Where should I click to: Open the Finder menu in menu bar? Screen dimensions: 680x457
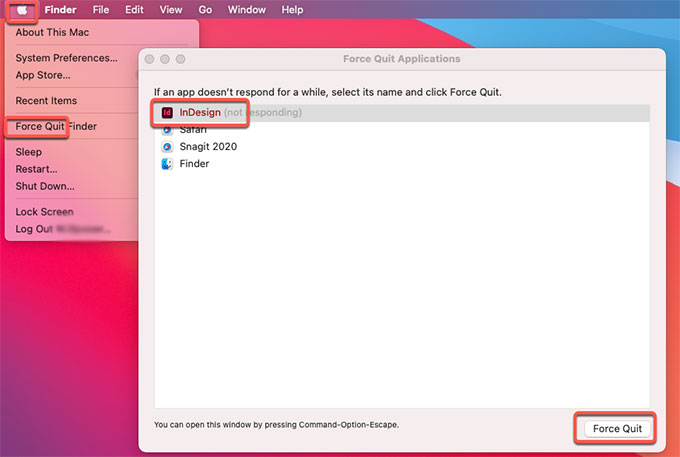(x=60, y=10)
